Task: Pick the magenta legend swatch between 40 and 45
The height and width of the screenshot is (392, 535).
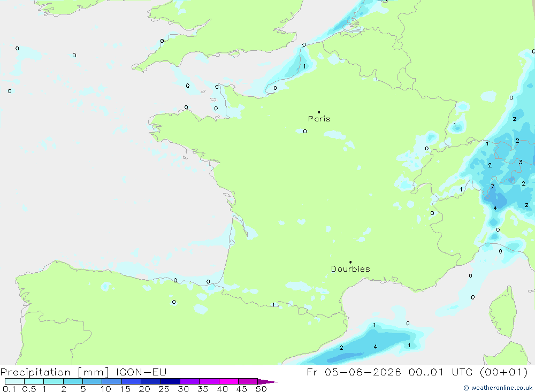Action: click(x=228, y=381)
